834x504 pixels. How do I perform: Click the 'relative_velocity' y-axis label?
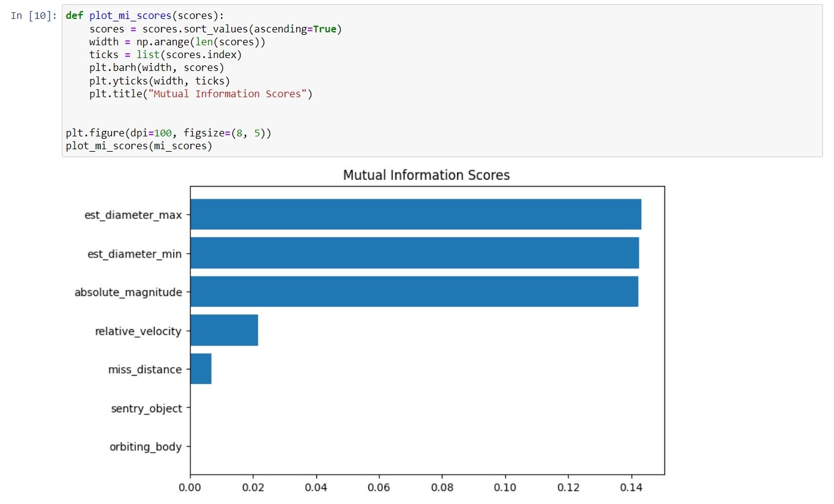[x=138, y=332]
